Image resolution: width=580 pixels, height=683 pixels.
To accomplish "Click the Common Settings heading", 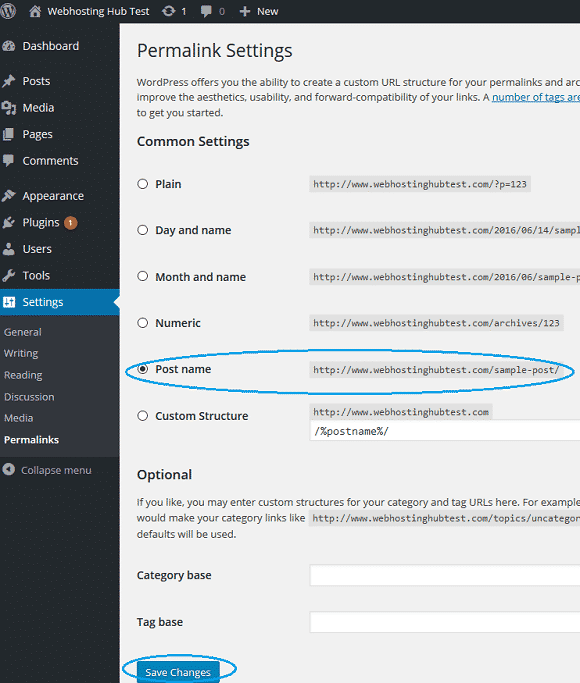I will (193, 142).
